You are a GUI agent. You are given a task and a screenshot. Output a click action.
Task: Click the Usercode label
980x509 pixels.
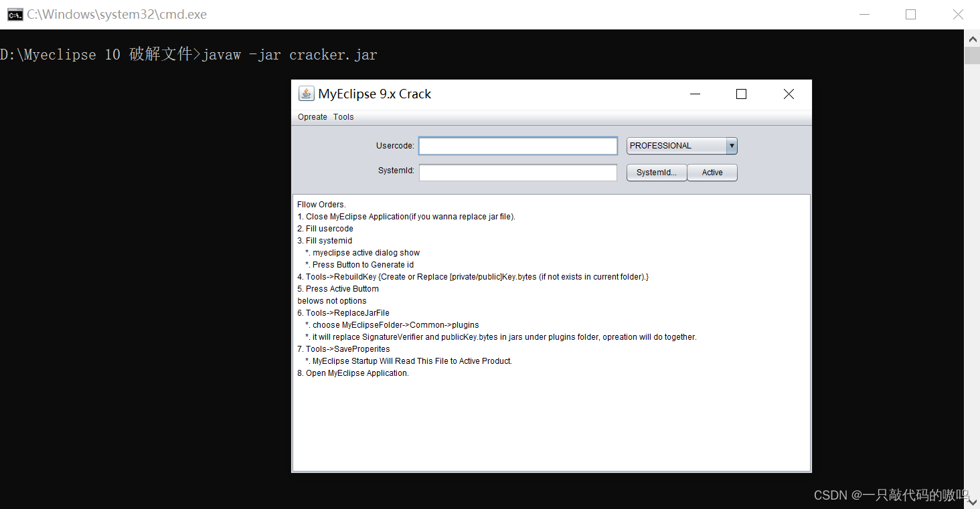click(395, 146)
